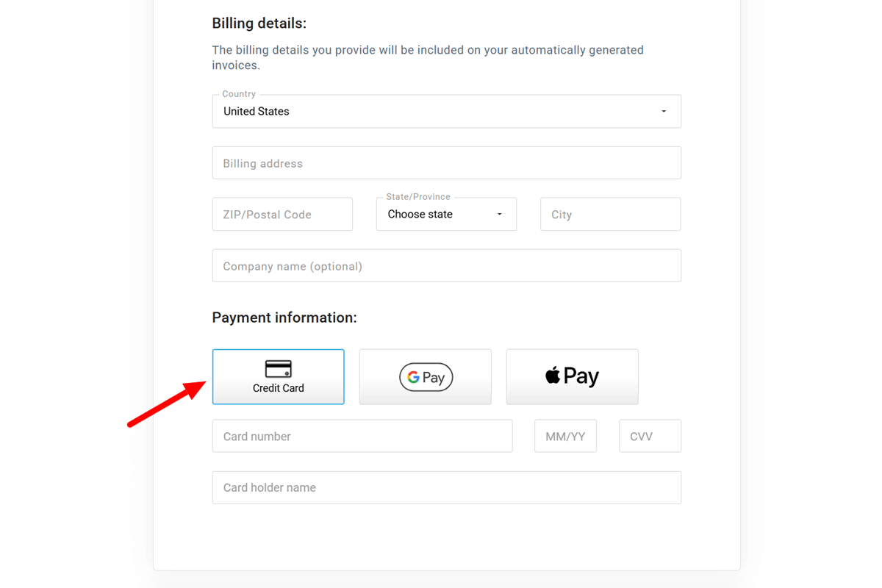This screenshot has height=588, width=882.
Task: Click the MM/YY expiration field
Action: click(x=565, y=436)
